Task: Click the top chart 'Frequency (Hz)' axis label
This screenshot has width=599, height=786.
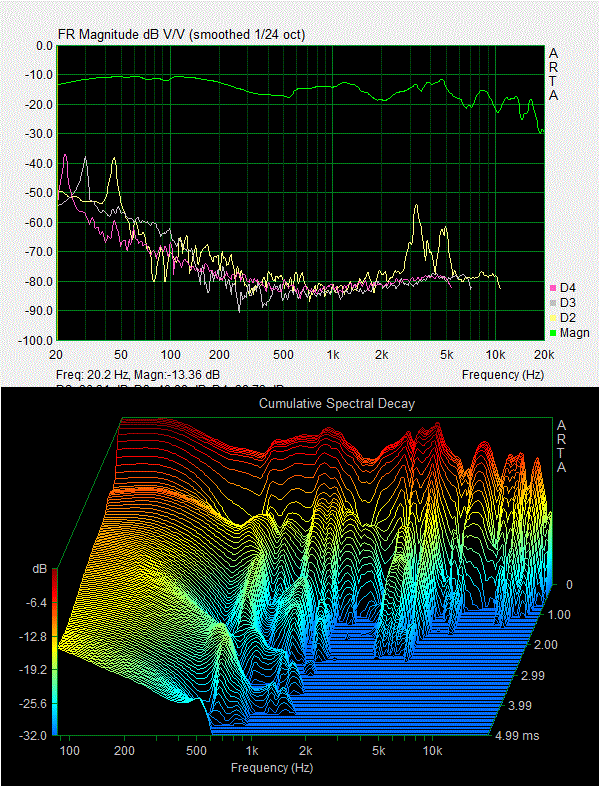Action: (503, 374)
